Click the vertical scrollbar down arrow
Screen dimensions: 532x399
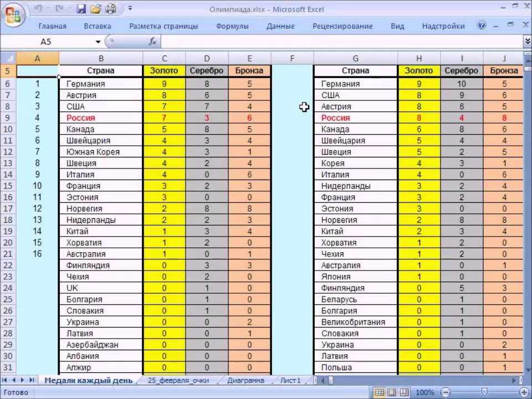[x=528, y=370]
